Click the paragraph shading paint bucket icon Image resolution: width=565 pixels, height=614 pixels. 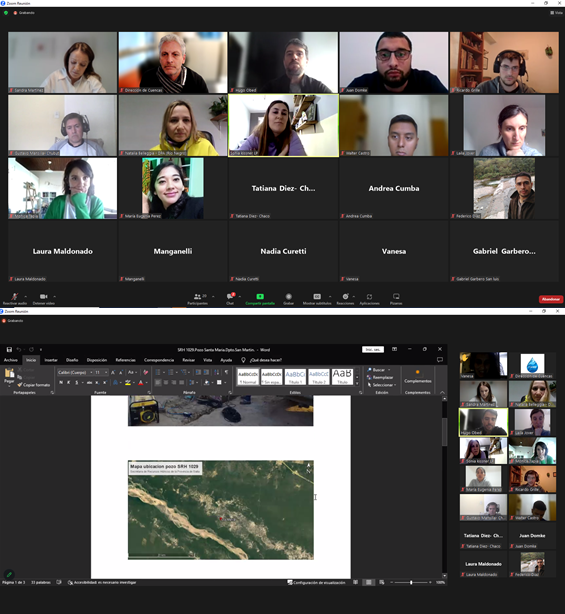[207, 383]
